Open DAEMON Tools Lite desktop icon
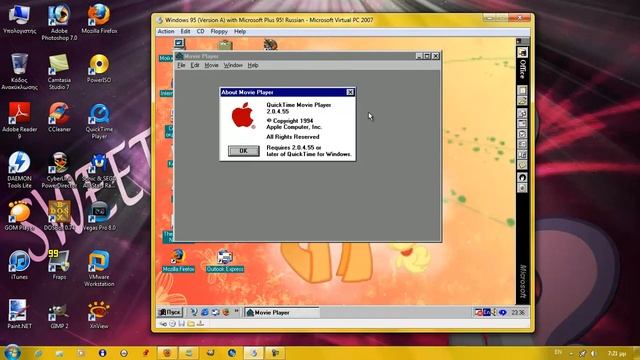Viewport: 640px width, 360px height. pyautogui.click(x=19, y=170)
